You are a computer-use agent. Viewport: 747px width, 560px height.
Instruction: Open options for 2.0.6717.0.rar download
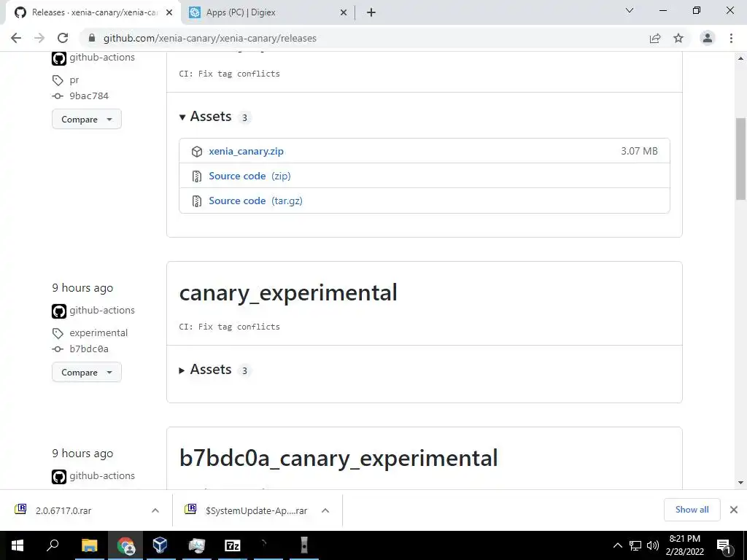coord(155,510)
